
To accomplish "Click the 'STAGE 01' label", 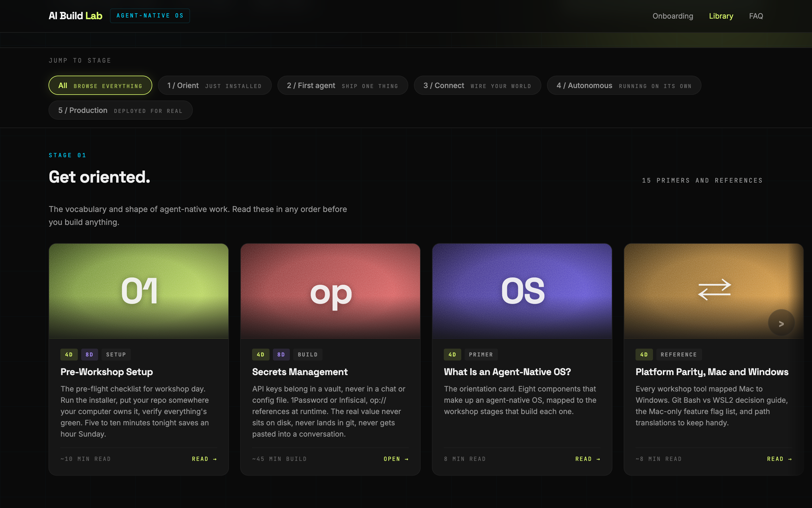I will tap(67, 155).
